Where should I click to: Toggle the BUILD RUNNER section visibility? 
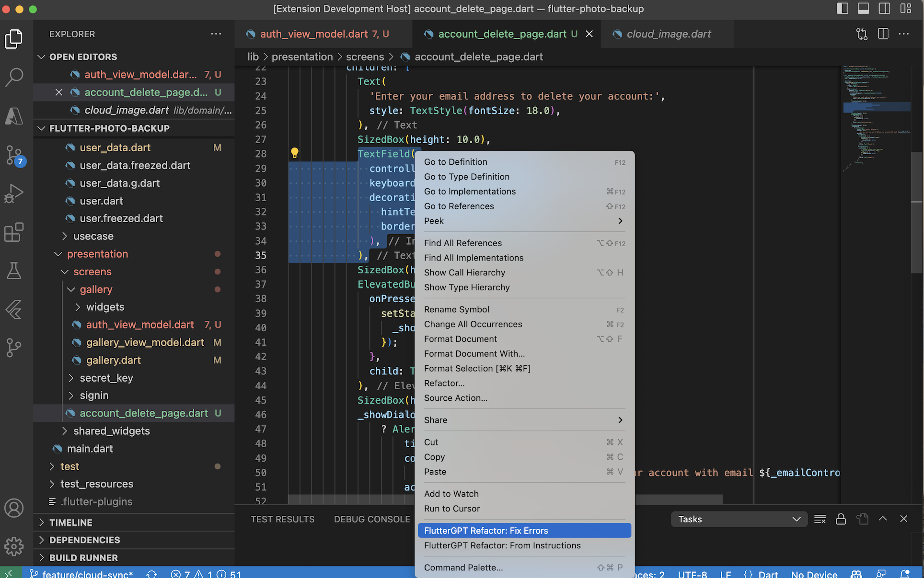click(x=43, y=558)
